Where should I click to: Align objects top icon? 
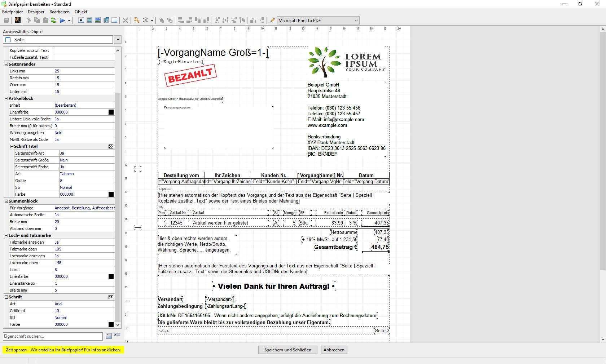click(198, 20)
